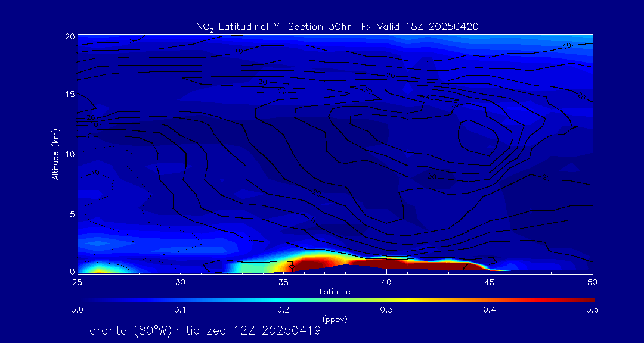This screenshot has height=343, width=644.
Task: Select the "(ppbv)" units label
Action: [335, 320]
